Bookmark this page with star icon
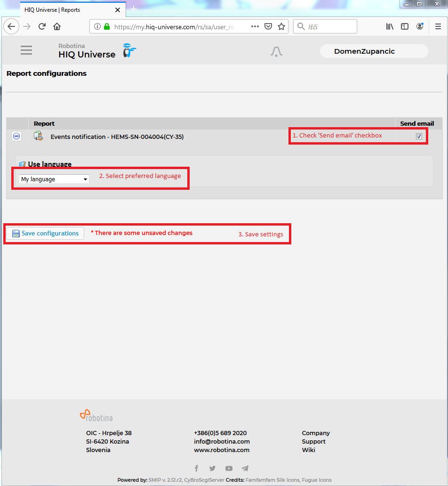This screenshot has width=448, height=486. tap(281, 27)
